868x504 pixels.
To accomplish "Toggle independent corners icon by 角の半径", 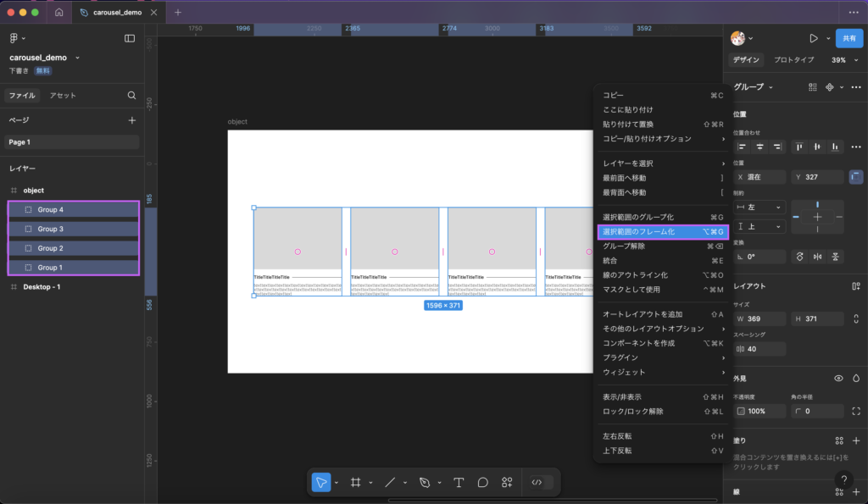I will (x=856, y=411).
